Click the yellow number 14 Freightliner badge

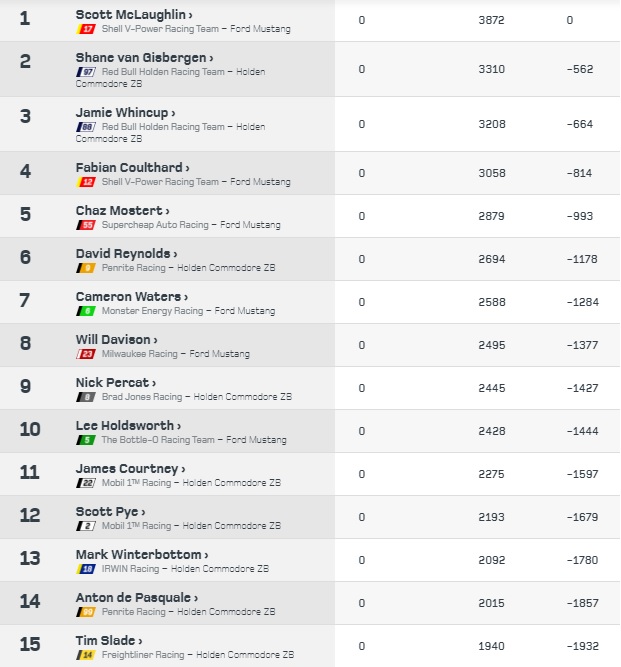tap(85, 655)
